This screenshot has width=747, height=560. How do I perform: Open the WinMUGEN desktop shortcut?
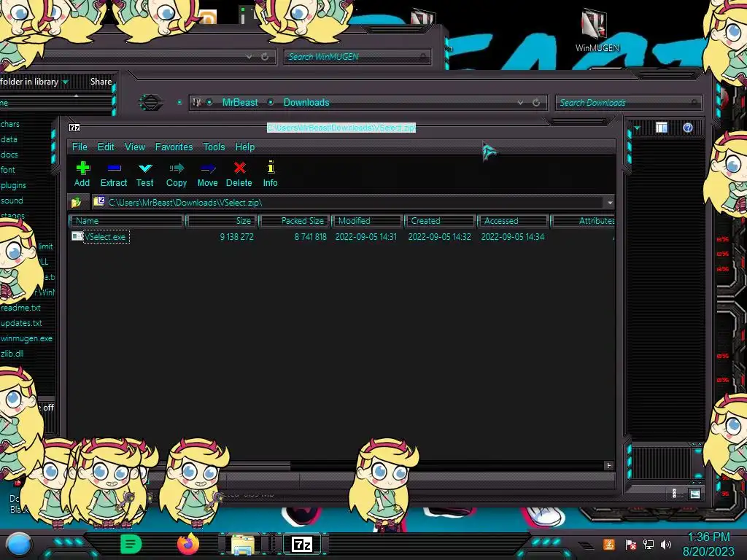[x=597, y=31]
